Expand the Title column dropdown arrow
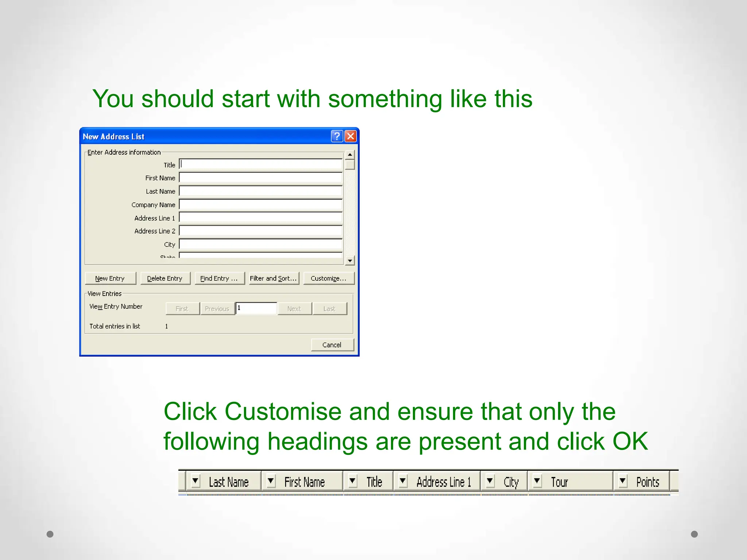This screenshot has width=747, height=560. coord(352,481)
